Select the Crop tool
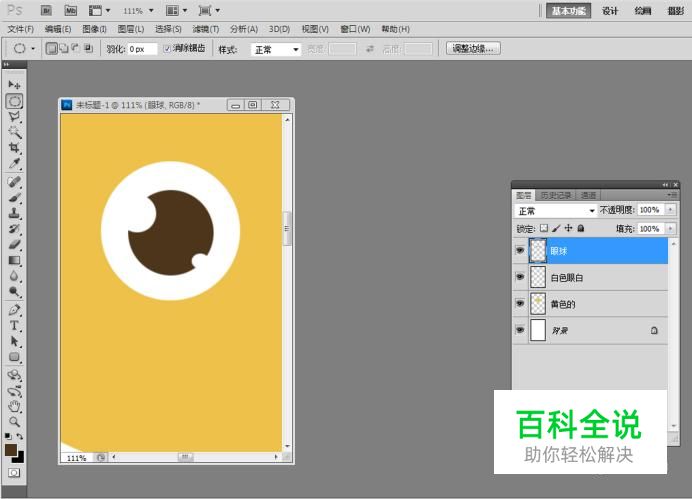 (14, 148)
